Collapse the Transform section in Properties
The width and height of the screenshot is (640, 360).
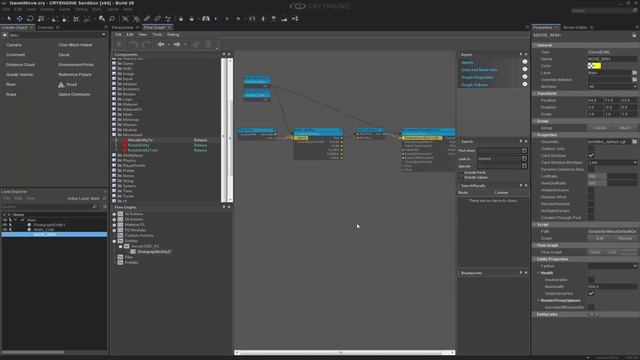pyautogui.click(x=535, y=93)
